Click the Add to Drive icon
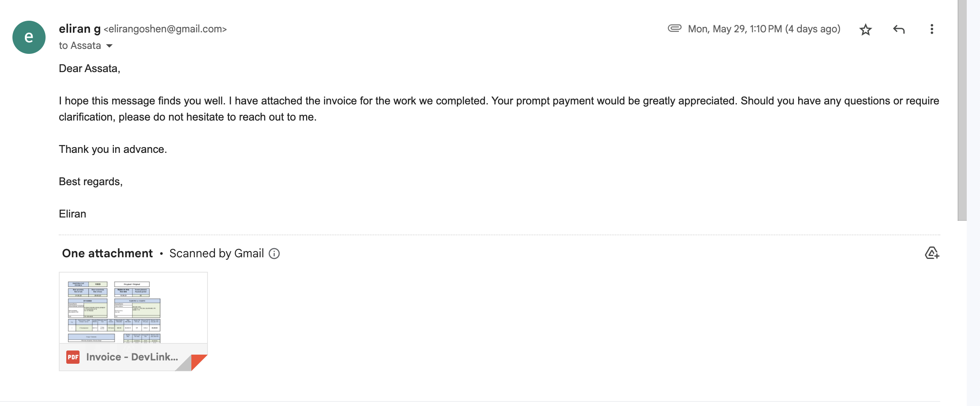The height and width of the screenshot is (406, 980). 932,253
